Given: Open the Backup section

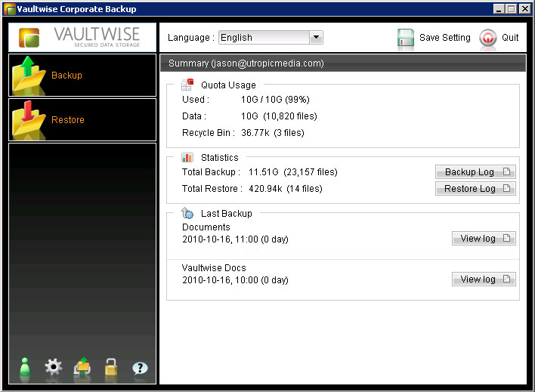Looking at the screenshot, I should (82, 76).
